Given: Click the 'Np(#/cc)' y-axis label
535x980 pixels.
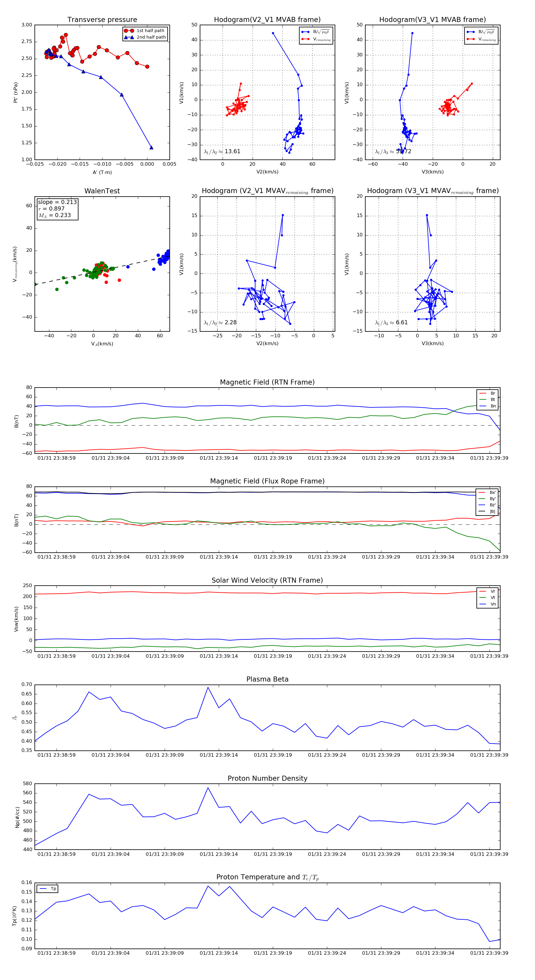Looking at the screenshot, I should [x=17, y=817].
